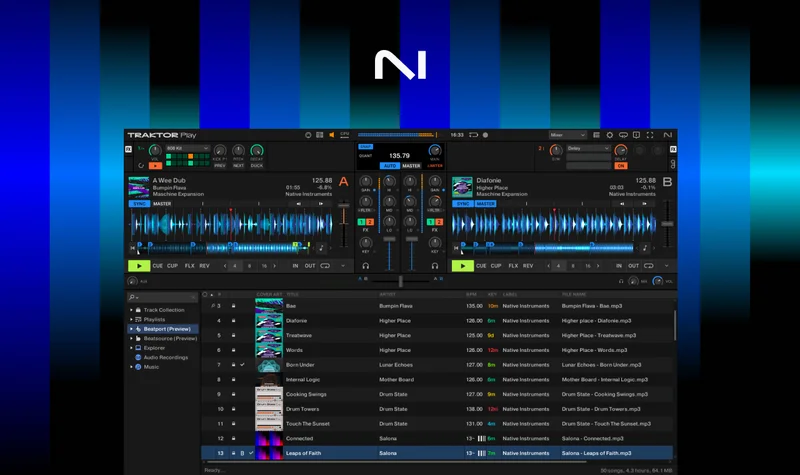Image resolution: width=800 pixels, height=475 pixels.
Task: Click the metronome note icon on Deck A
Action: point(321,248)
